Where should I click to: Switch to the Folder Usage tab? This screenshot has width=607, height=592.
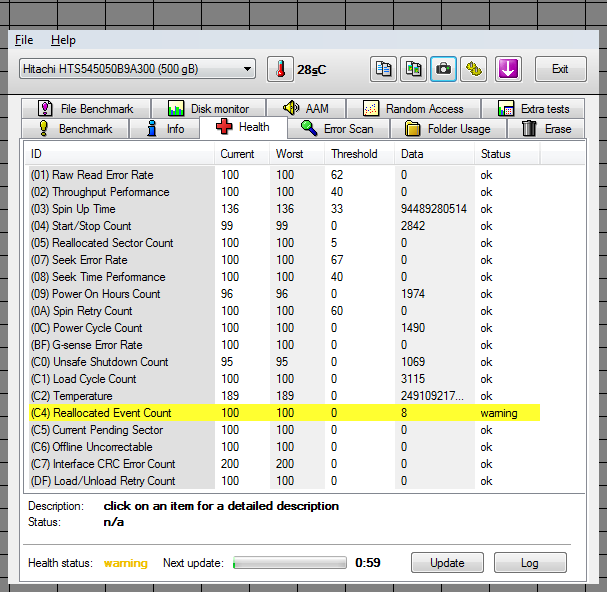[x=448, y=129]
